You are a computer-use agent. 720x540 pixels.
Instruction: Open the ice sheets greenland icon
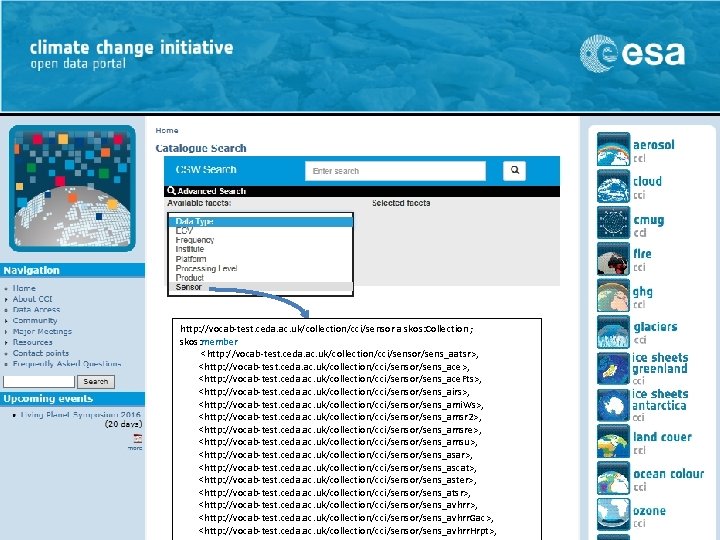613,368
